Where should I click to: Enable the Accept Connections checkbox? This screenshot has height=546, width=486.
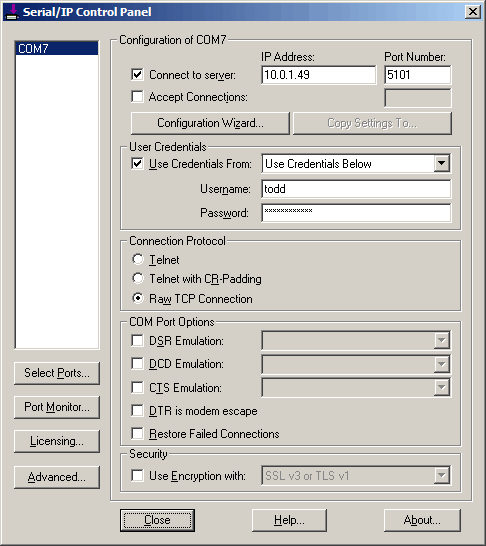(x=138, y=96)
